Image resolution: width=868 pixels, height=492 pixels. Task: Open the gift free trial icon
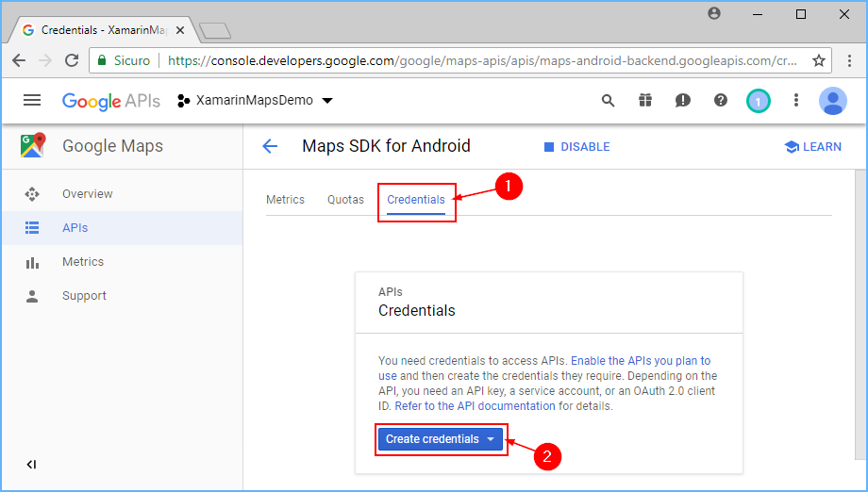point(645,100)
